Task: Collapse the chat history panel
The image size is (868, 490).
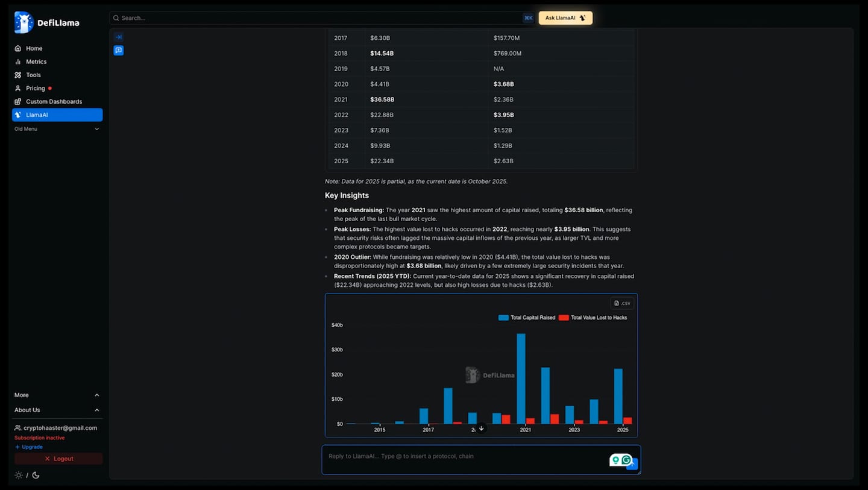Action: 118,37
